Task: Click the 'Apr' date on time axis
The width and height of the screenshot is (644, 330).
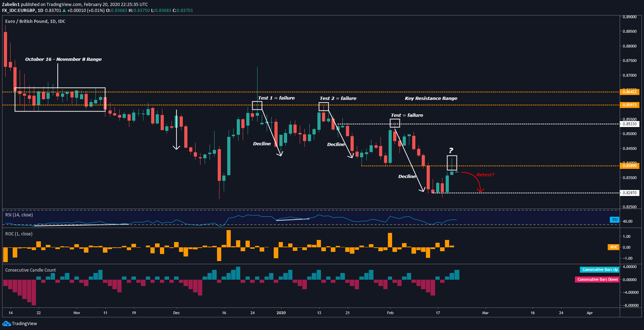Action: click(590, 313)
